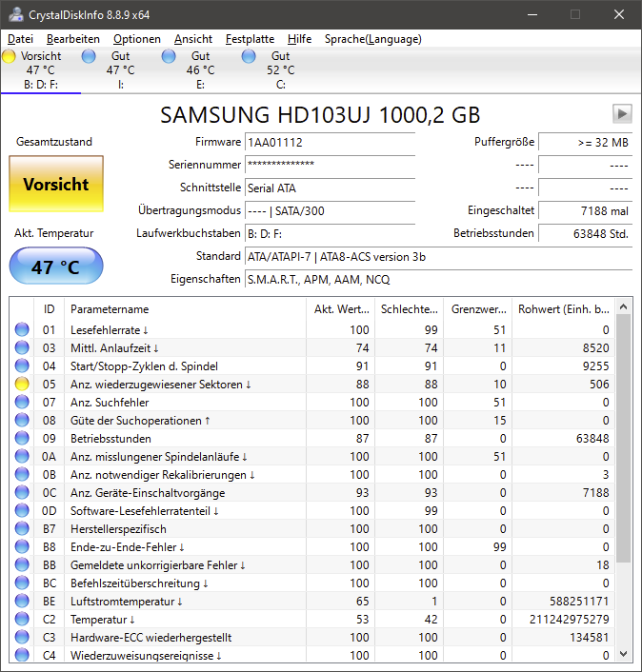Click the Eingeschaltet value 7188 mal
Image resolution: width=642 pixels, height=672 pixels.
(x=586, y=211)
